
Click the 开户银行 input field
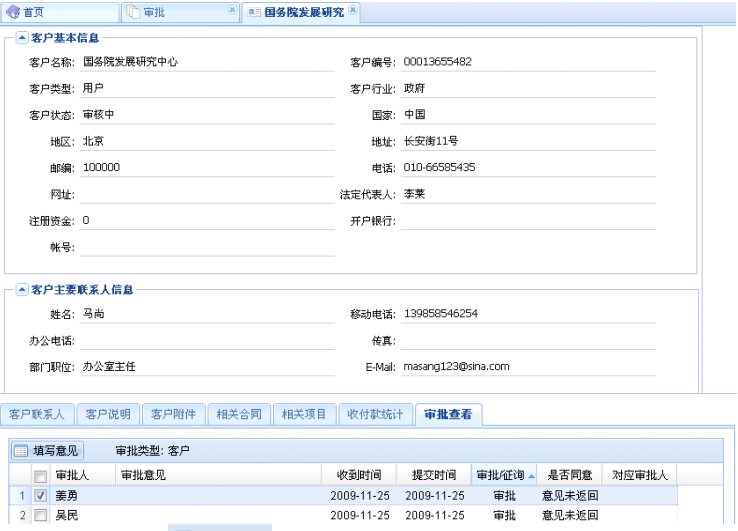coord(527,220)
